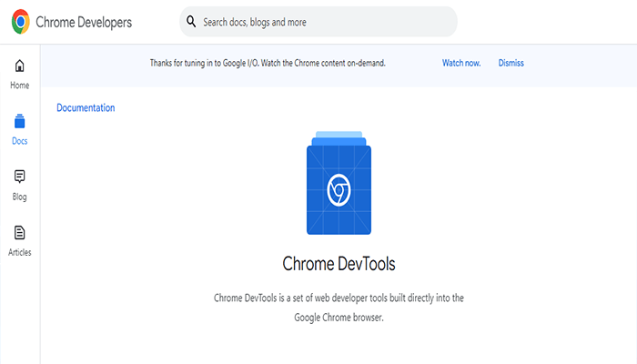Click the Blog label in sidebar
The width and height of the screenshot is (637, 364).
tap(19, 197)
